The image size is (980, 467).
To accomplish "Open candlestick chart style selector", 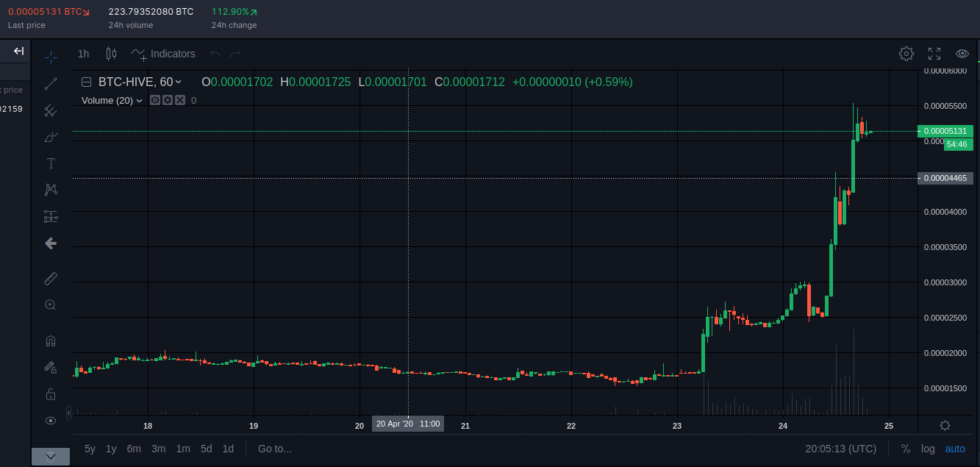I will (112, 54).
